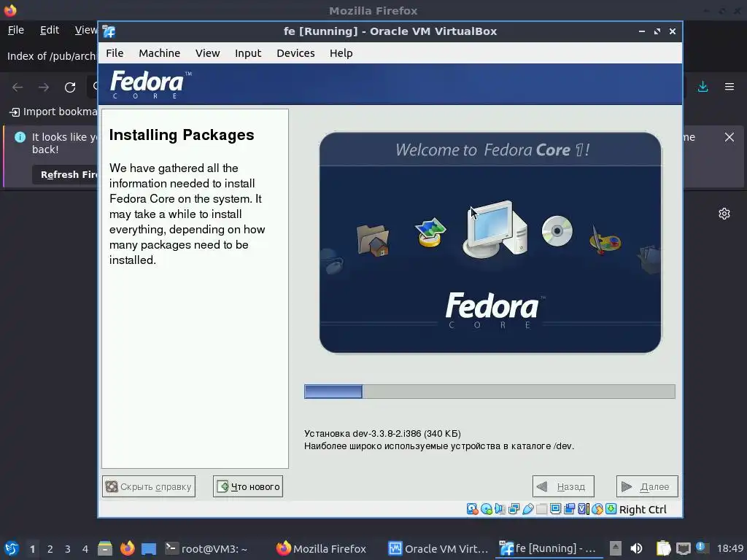The width and height of the screenshot is (747, 560).
Task: Click the 'Назад' back button
Action: point(563,486)
